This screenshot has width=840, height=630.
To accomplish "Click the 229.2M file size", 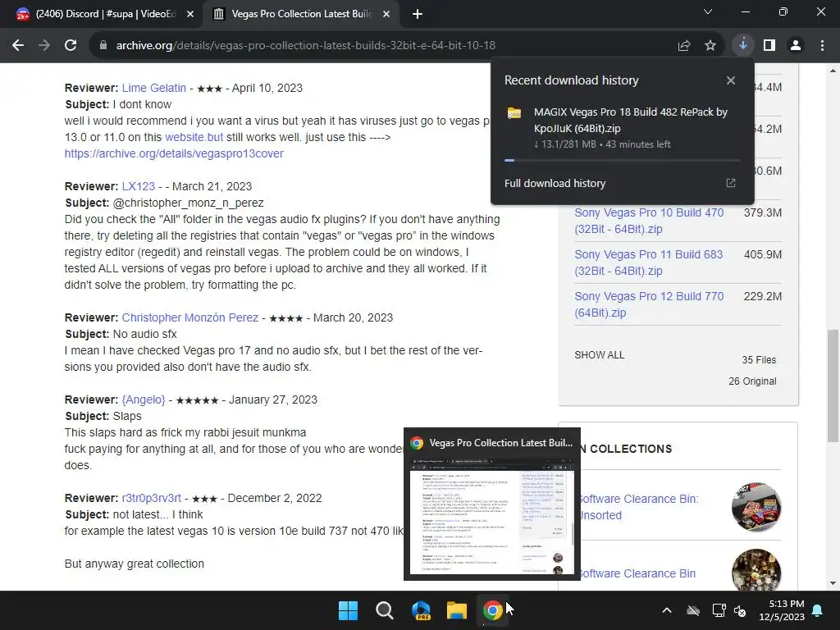I will 762,296.
